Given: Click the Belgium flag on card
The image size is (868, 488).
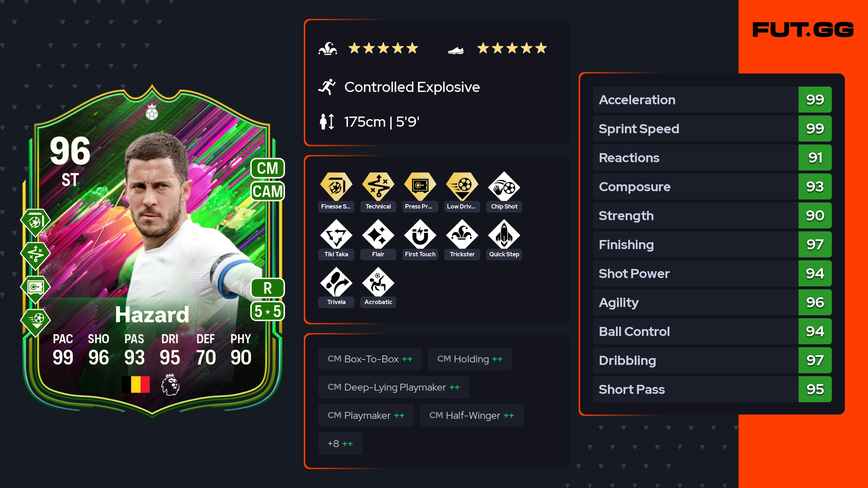Looking at the screenshot, I should [136, 384].
